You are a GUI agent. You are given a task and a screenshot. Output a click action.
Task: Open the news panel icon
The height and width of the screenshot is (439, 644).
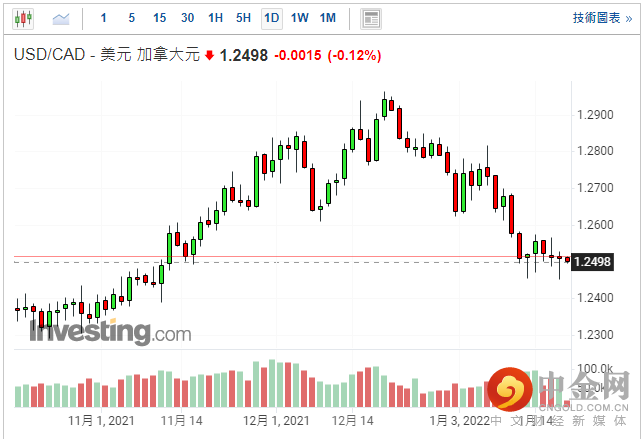pos(371,18)
